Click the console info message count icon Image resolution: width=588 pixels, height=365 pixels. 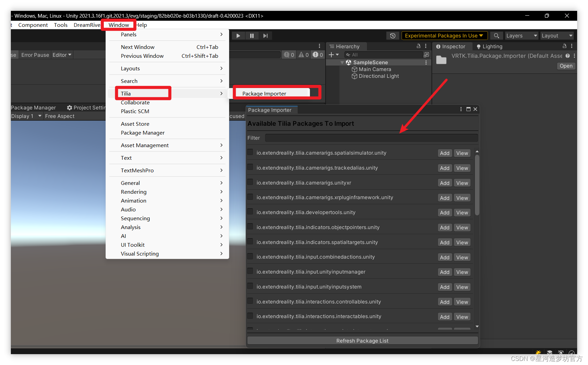(289, 55)
